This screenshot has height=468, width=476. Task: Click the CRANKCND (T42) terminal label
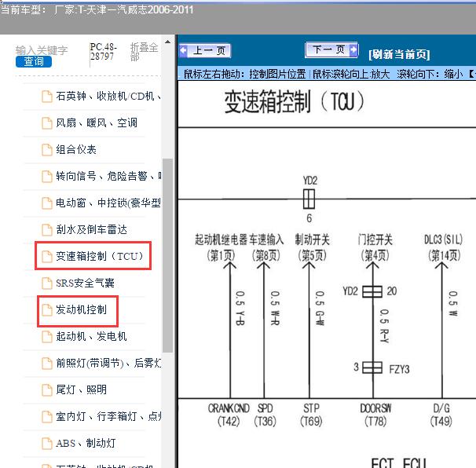click(x=229, y=415)
